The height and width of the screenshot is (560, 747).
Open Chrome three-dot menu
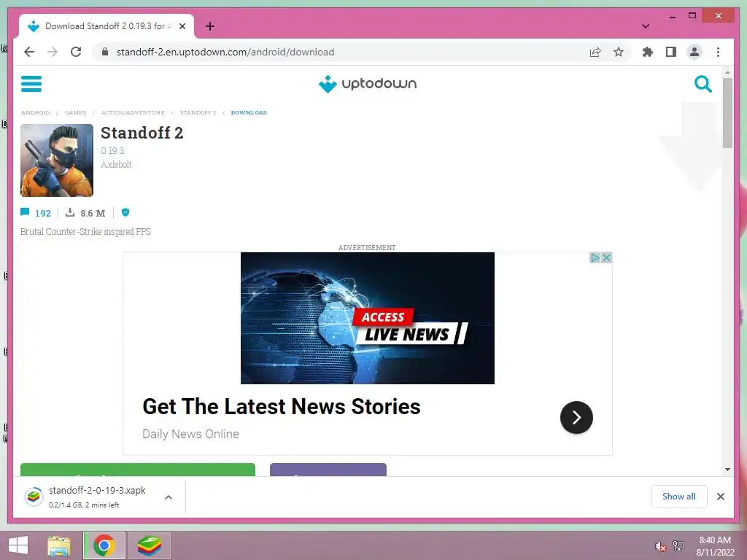pyautogui.click(x=718, y=52)
